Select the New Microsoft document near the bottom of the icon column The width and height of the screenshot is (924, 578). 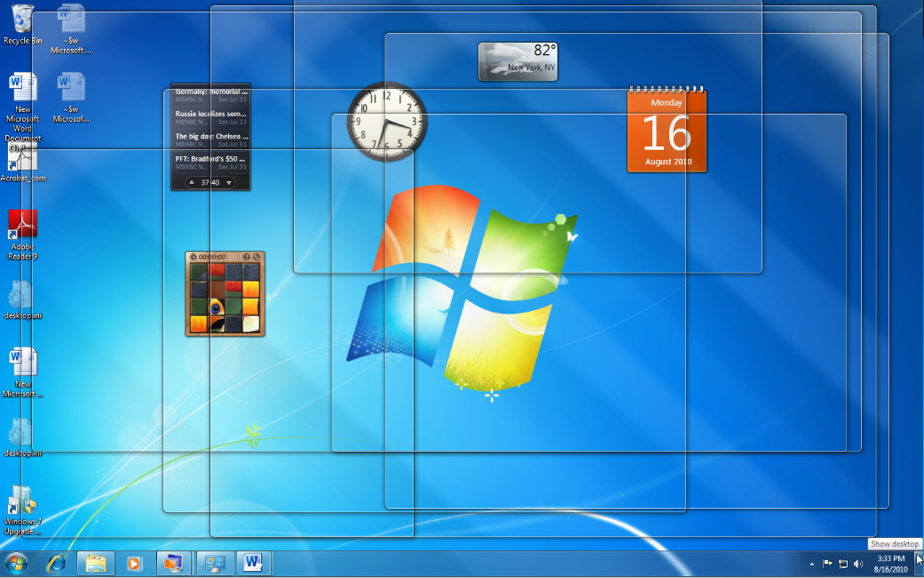[x=22, y=372]
